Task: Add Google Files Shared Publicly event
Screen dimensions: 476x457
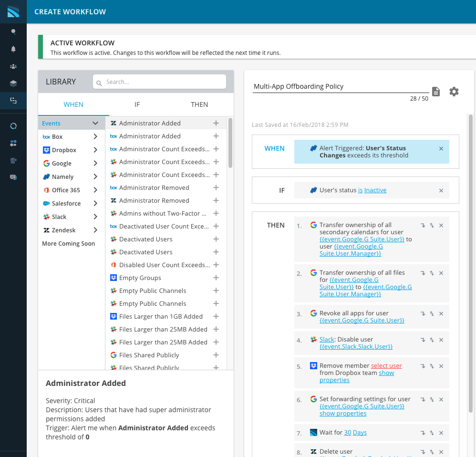Action: click(x=216, y=355)
